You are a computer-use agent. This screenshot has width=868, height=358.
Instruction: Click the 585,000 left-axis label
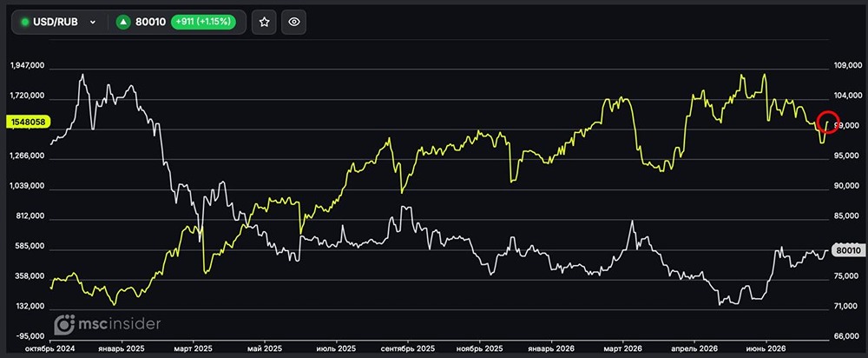30,247
